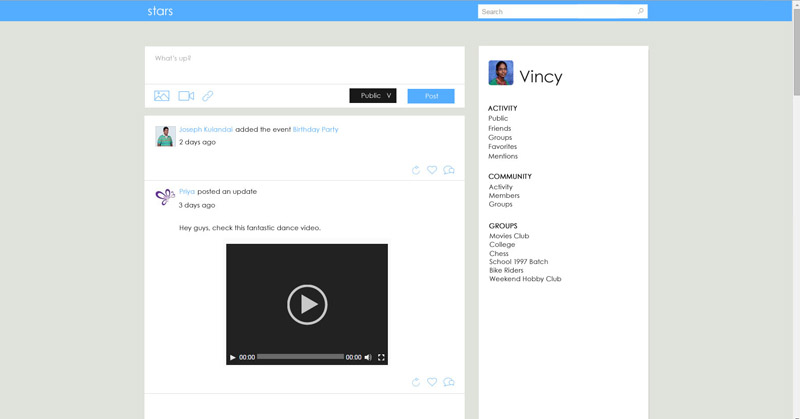
Task: Open the stars home logo
Action: point(160,11)
